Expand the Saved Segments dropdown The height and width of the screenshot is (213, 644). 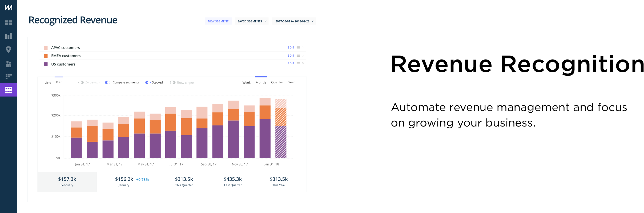[x=252, y=21]
